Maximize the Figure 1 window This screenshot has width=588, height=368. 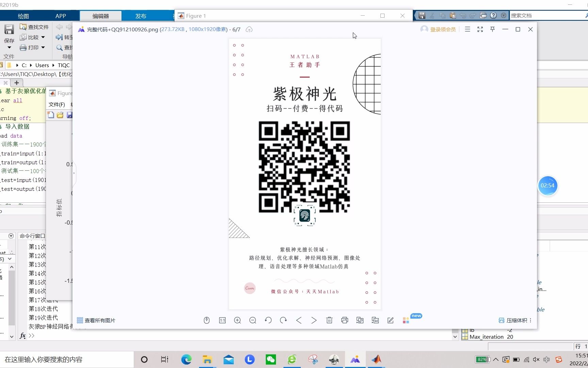(382, 16)
